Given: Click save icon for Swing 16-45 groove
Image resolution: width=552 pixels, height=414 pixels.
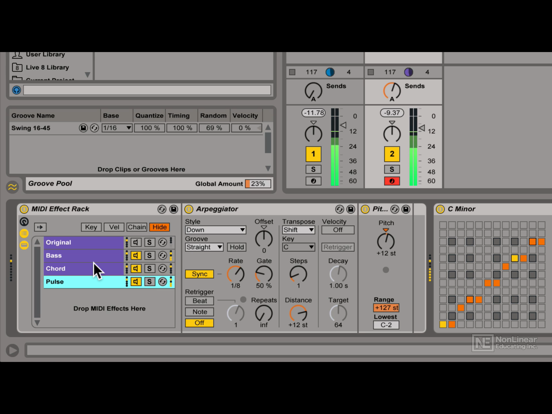Looking at the screenshot, I should pyautogui.click(x=83, y=128).
